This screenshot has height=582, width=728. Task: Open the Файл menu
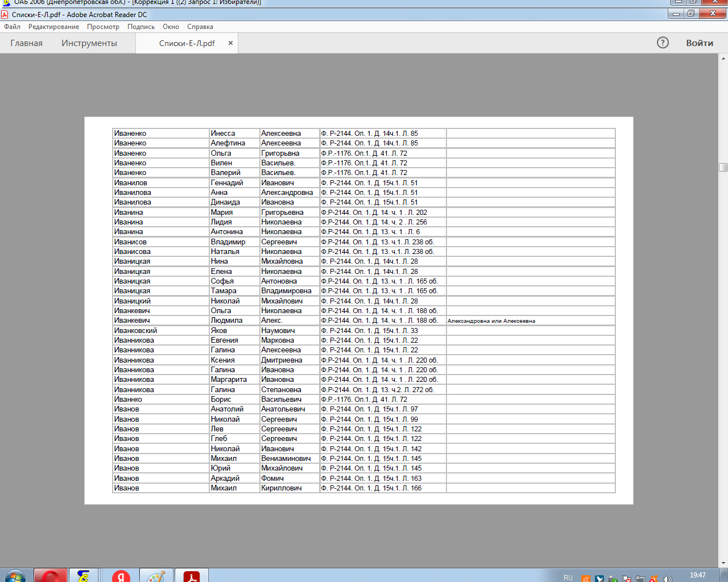pos(13,27)
